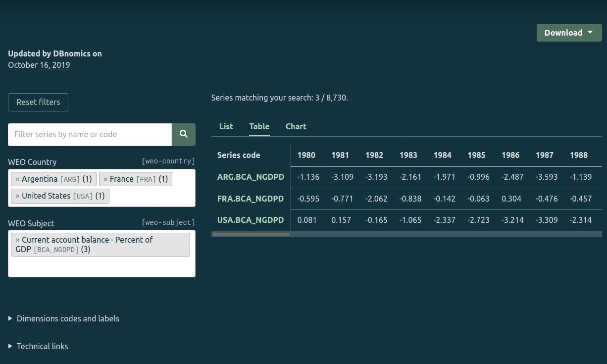607x364 pixels.
Task: Remove the Current account balance subject tag
Action: [17, 240]
